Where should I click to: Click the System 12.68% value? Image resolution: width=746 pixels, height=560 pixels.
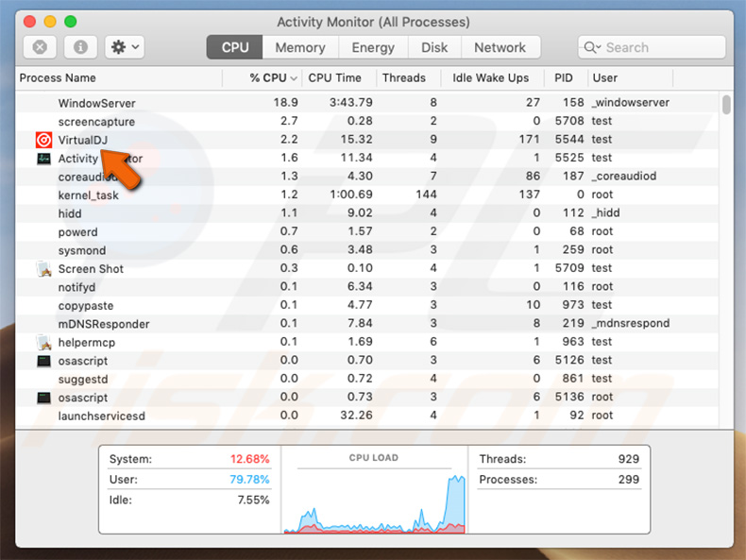[250, 459]
